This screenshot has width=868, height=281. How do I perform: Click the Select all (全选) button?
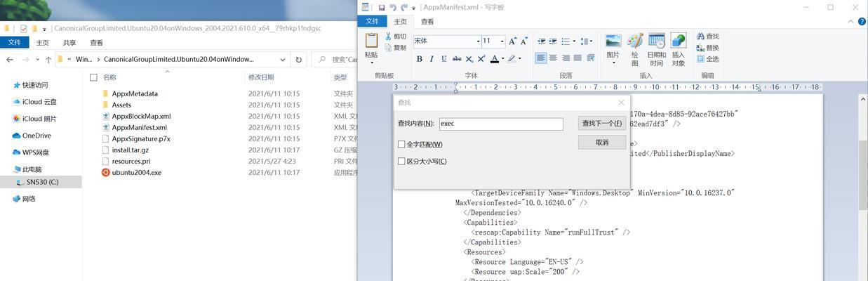click(708, 59)
